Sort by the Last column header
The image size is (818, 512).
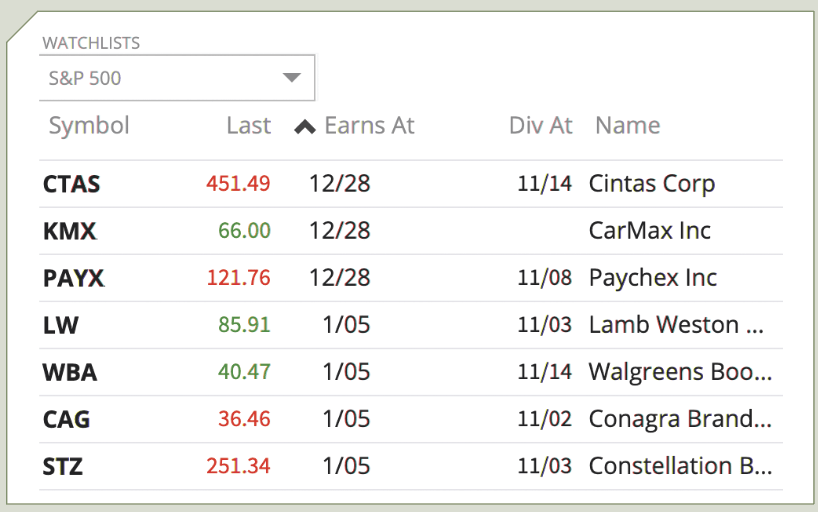pos(249,125)
